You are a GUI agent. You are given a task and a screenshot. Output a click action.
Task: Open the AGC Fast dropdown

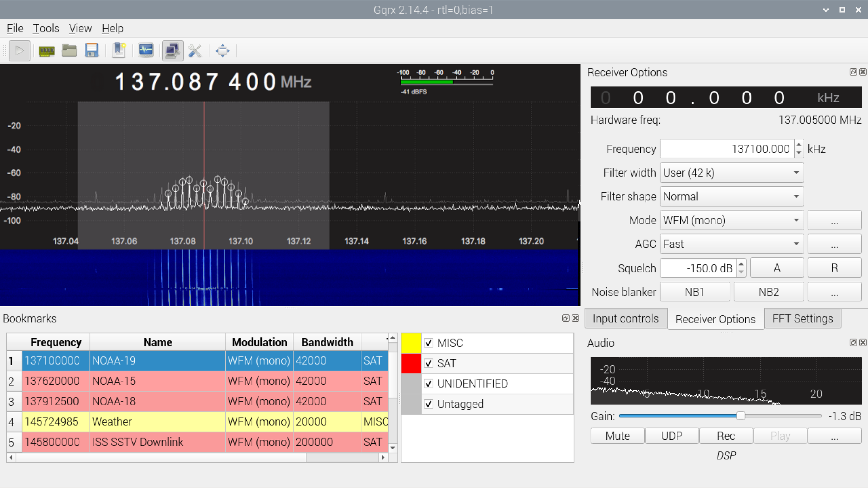(x=731, y=244)
